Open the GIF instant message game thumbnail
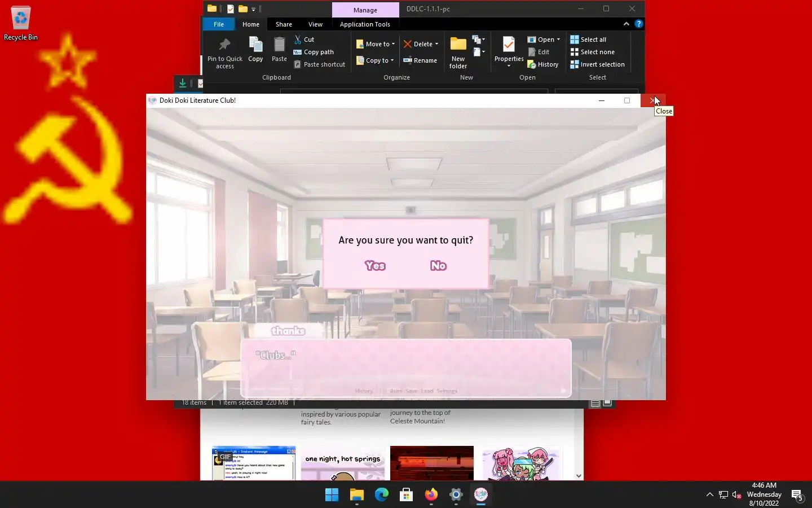 point(254,463)
